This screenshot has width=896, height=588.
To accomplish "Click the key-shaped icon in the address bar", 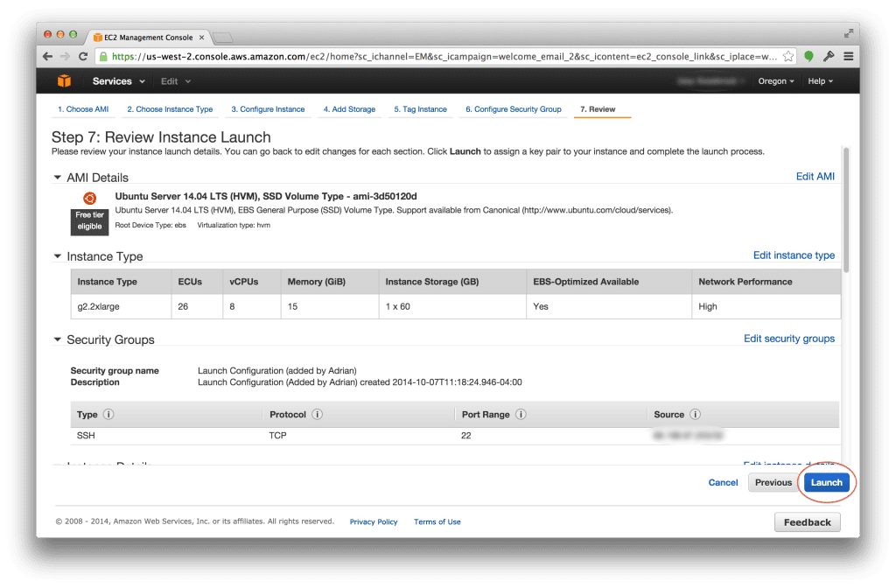I will click(x=828, y=56).
